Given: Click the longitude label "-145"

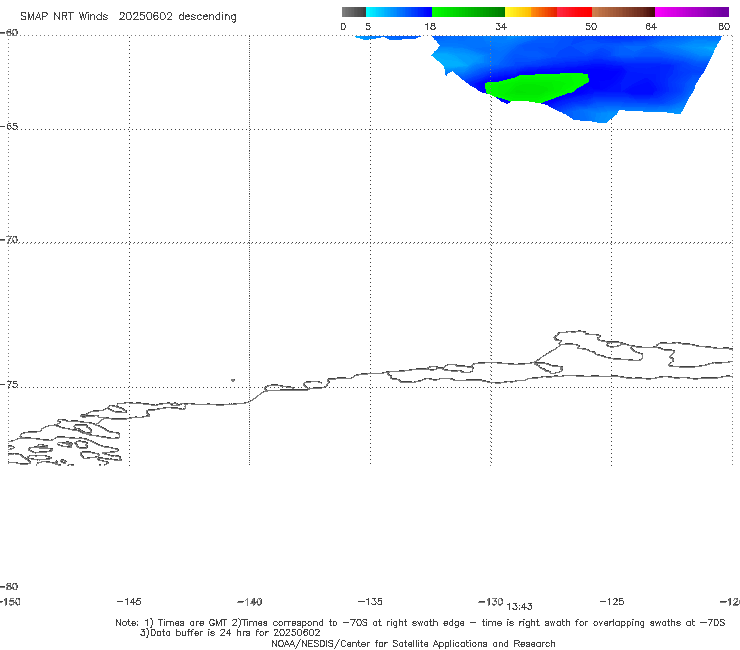Looking at the screenshot, I should click(129, 602).
